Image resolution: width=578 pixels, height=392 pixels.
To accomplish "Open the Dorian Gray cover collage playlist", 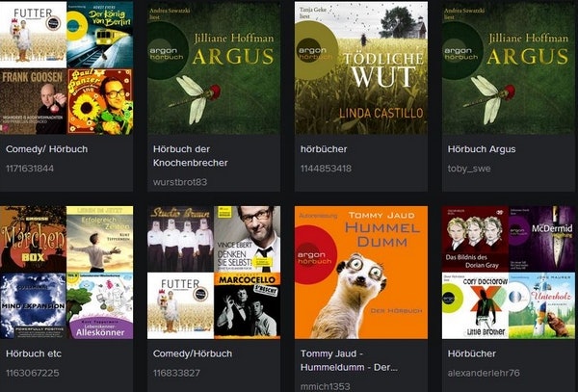I will coord(509,273).
